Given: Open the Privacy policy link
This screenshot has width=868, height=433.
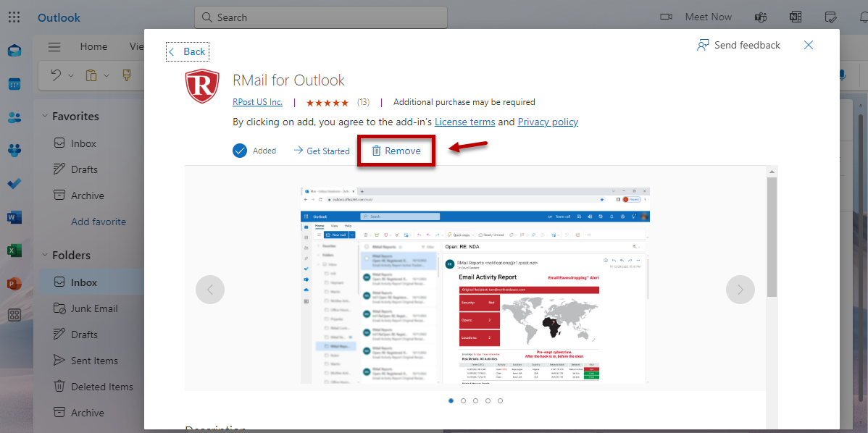Looking at the screenshot, I should [x=548, y=122].
